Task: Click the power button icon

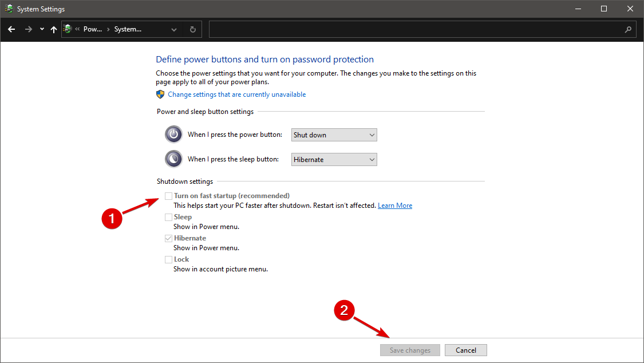Action: (x=173, y=135)
